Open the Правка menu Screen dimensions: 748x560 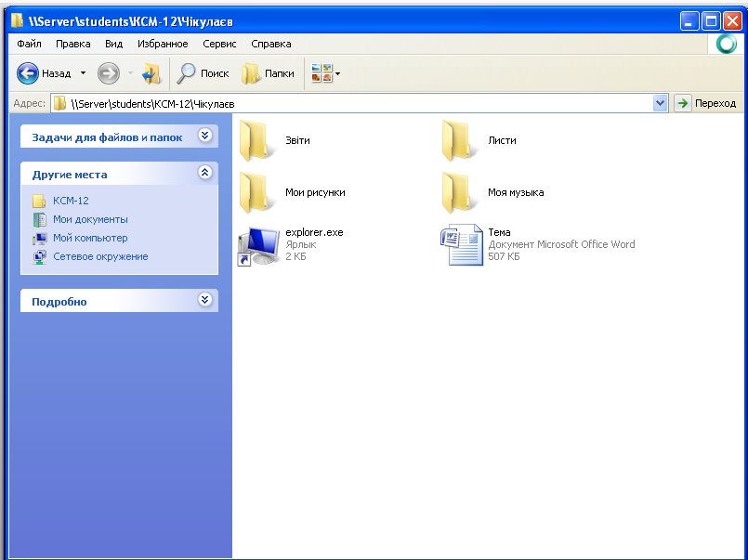click(73, 44)
